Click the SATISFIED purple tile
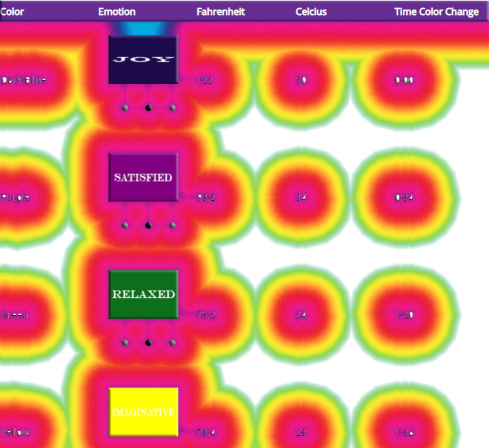Image resolution: width=489 pixels, height=448 pixels. (x=144, y=177)
